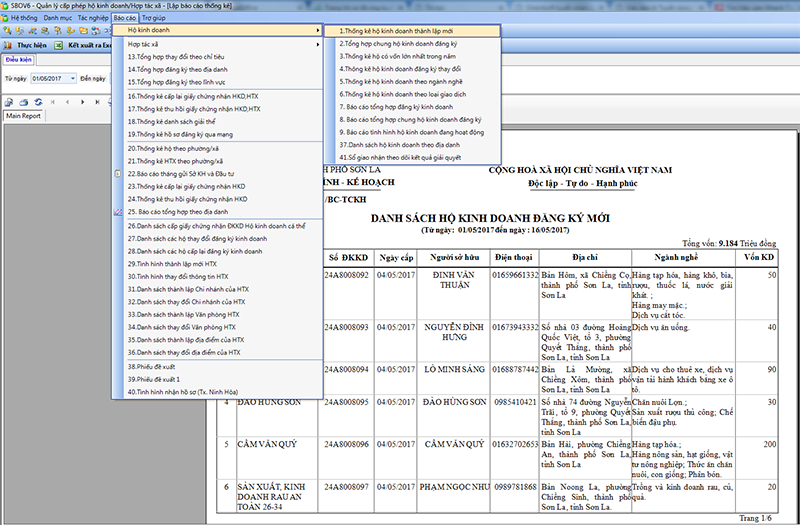Expand the Hộ kinh doanh submenu arrow
Viewport: 800px width, 525px height.
point(318,30)
